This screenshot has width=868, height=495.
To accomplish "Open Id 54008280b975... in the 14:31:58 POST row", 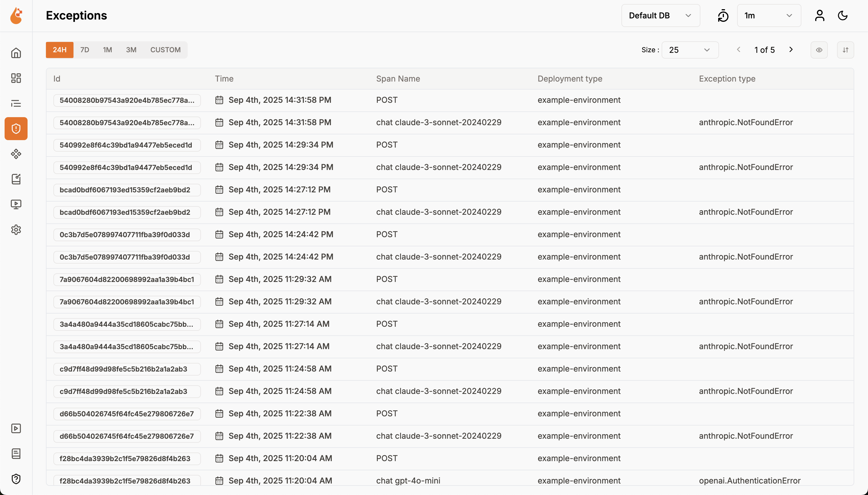I will click(127, 100).
